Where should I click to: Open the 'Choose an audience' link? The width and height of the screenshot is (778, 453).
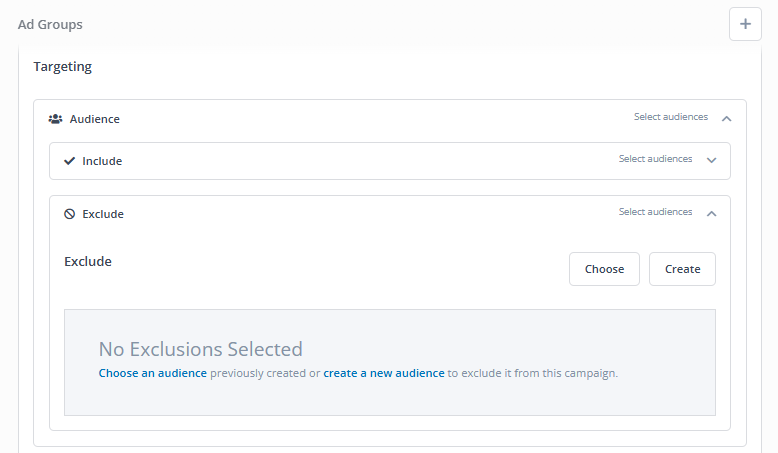[x=153, y=373]
